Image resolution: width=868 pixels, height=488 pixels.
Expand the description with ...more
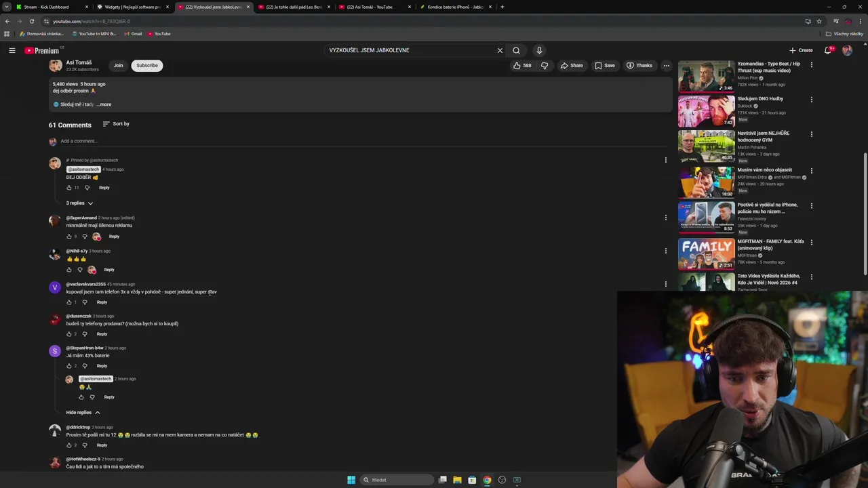coord(104,104)
